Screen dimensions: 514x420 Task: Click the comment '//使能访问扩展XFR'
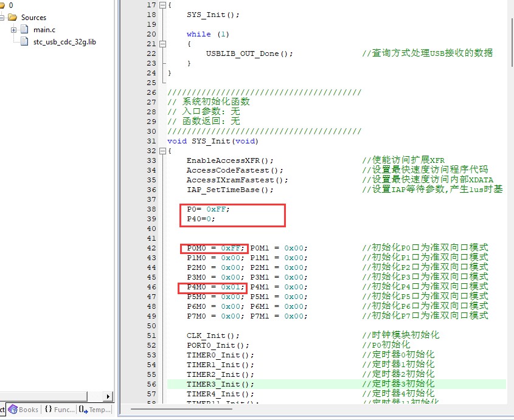(x=403, y=160)
